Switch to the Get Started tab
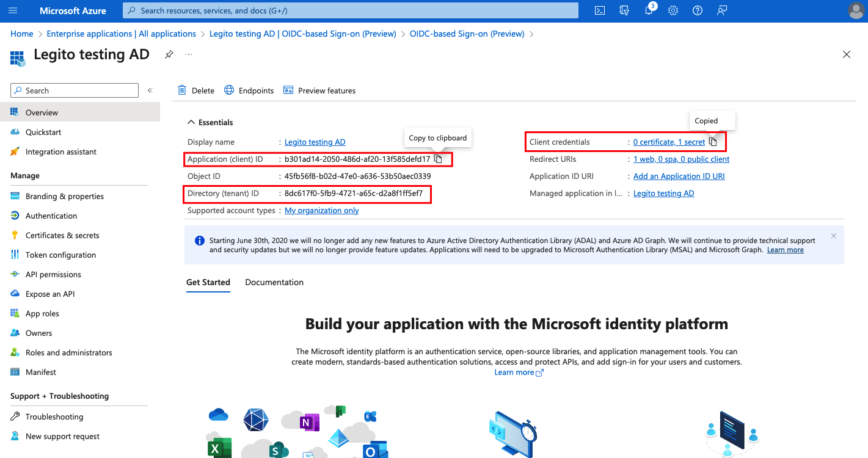This screenshot has width=868, height=458. [208, 282]
